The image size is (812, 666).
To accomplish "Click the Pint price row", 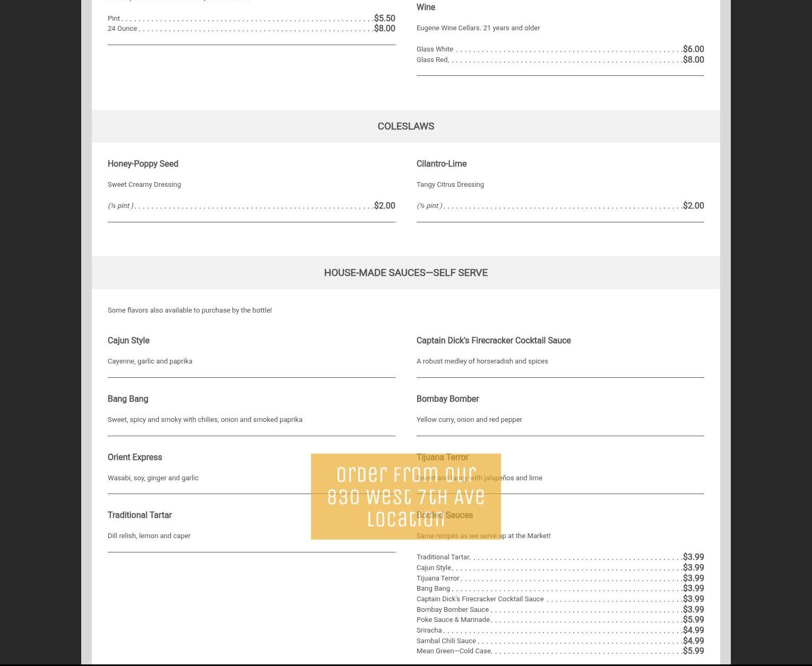I will (250, 19).
